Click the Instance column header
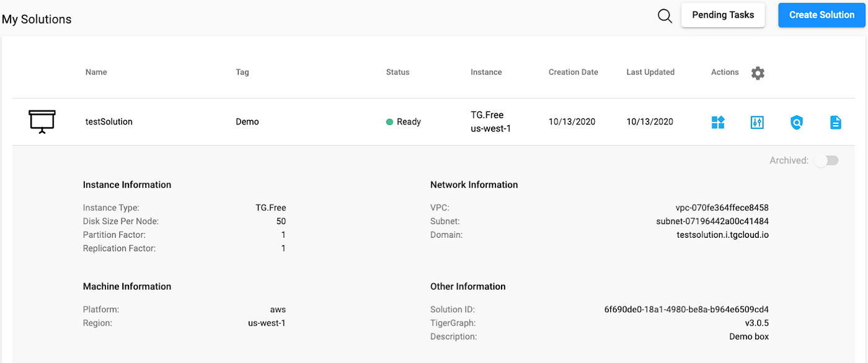 [486, 72]
